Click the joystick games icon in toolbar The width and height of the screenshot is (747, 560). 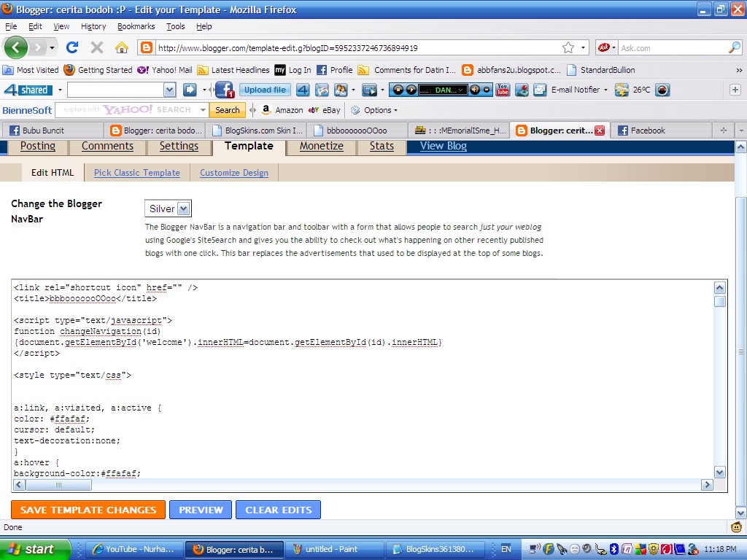pyautogui.click(x=522, y=90)
